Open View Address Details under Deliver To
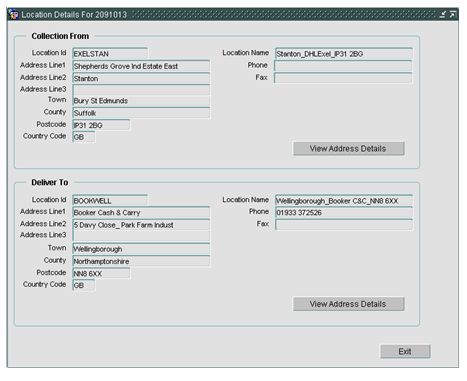Image resolution: width=467 pixels, height=381 pixels. coord(349,304)
